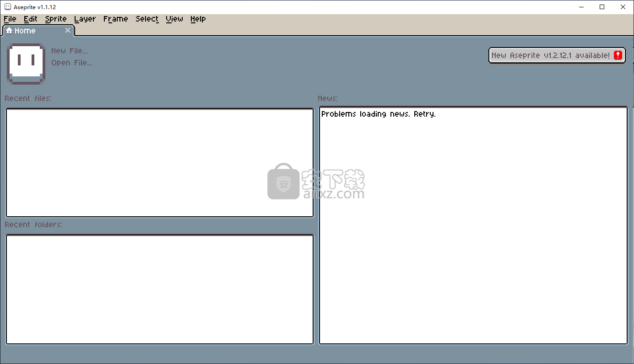Open the Frame menu
Image resolution: width=634 pixels, height=364 pixels.
[x=115, y=19]
